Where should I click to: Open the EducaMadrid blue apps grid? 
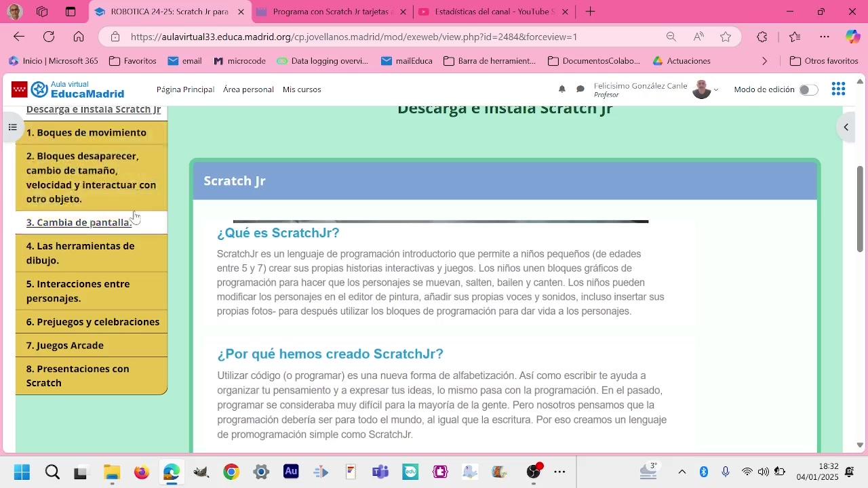point(838,89)
